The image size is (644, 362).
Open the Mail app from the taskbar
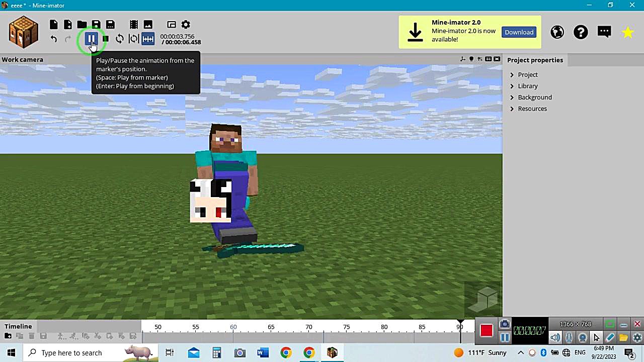(194, 352)
